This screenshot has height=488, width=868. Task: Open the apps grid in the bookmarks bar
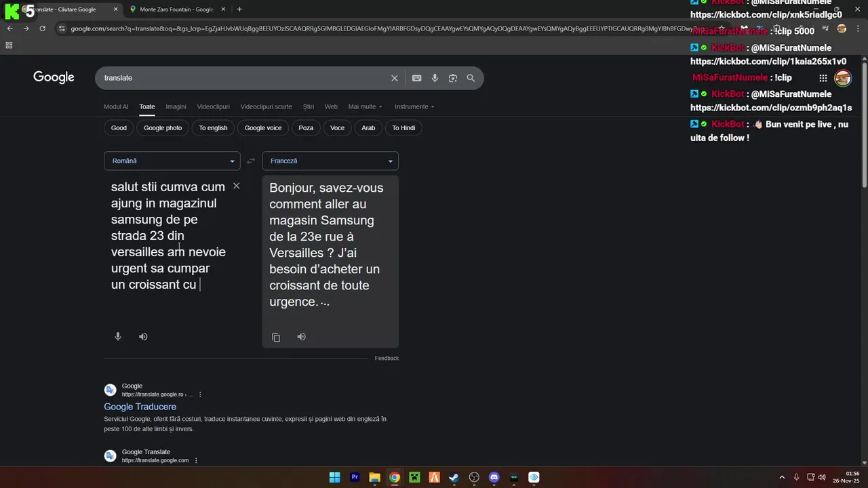(x=9, y=45)
